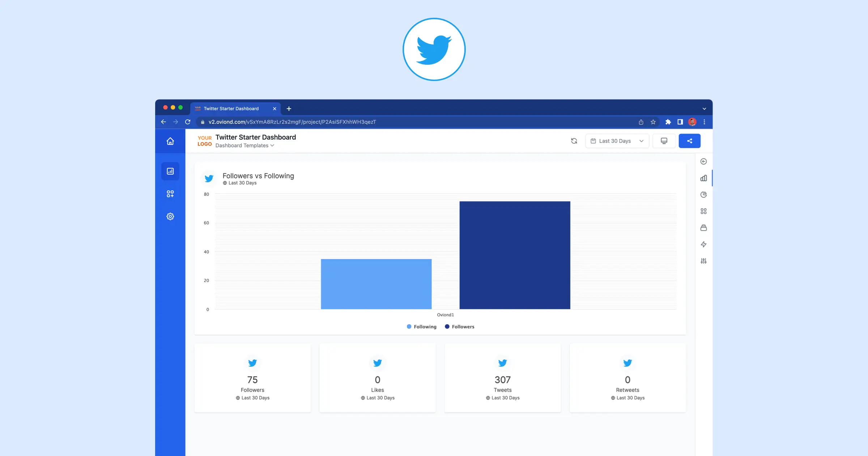Select the bar chart icon in right panel

703,178
